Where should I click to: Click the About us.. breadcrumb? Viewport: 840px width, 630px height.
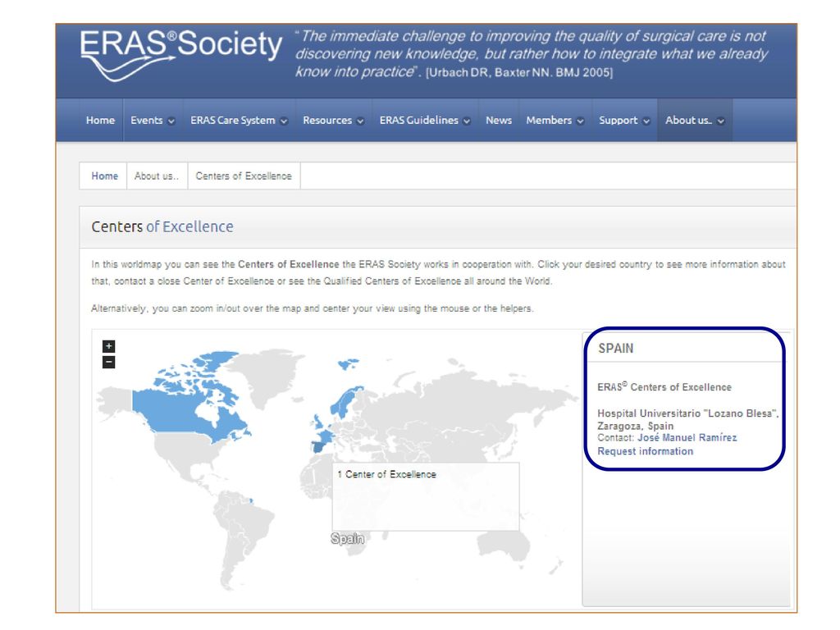point(157,176)
